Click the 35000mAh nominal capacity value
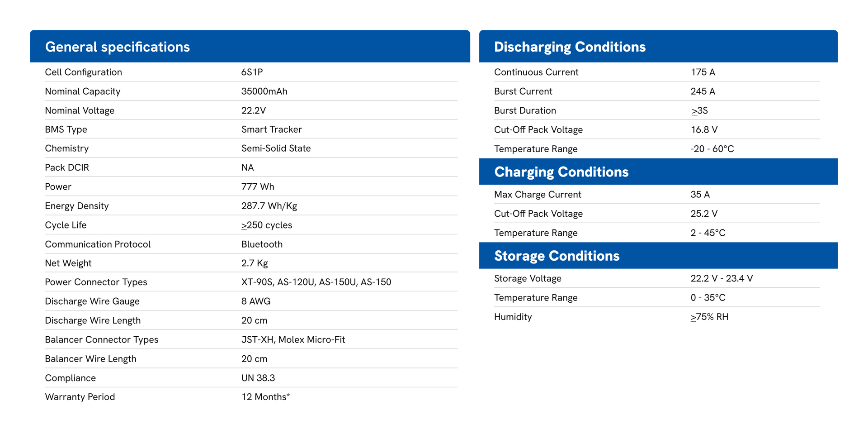The image size is (868, 439). click(x=264, y=91)
